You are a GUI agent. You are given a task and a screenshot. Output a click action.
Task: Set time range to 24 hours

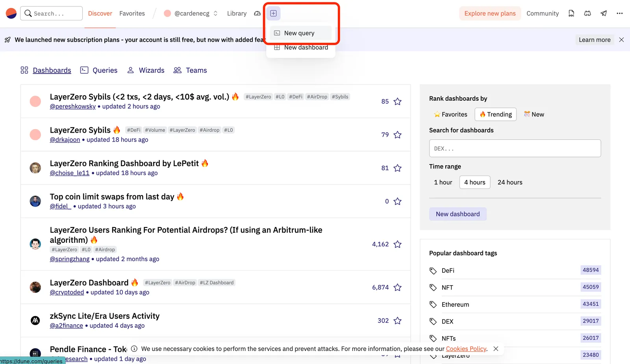tap(510, 182)
